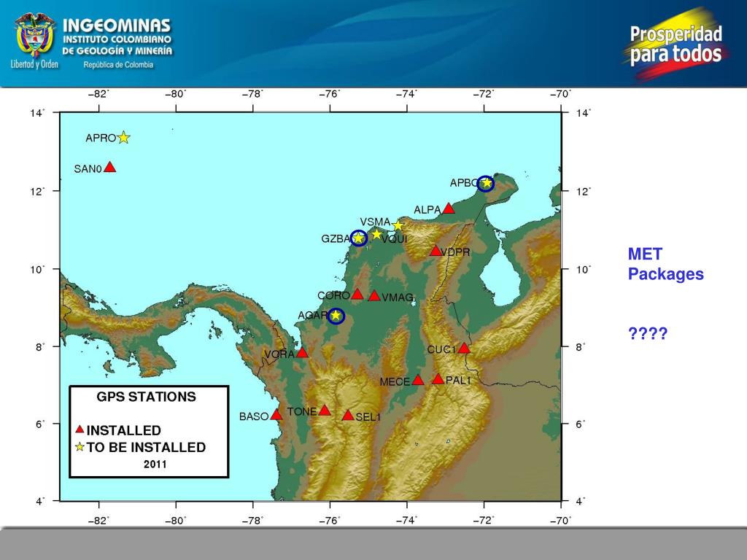Select the BASO station triangle
This screenshot has width=747, height=560.
click(x=276, y=415)
